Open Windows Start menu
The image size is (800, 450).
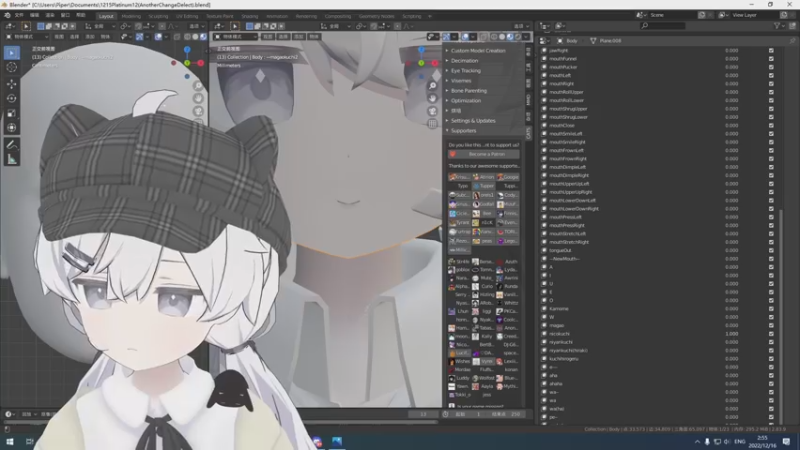[10, 441]
